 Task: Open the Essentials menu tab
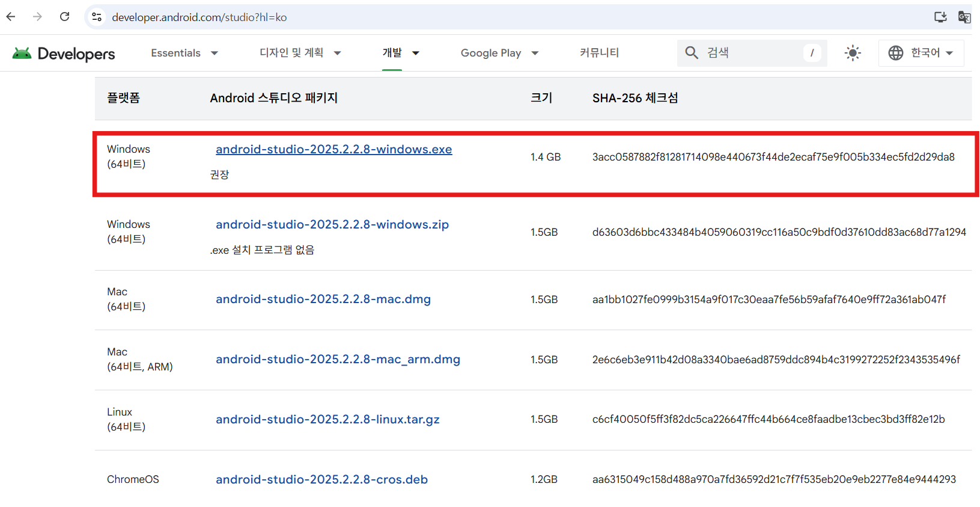[x=175, y=53]
